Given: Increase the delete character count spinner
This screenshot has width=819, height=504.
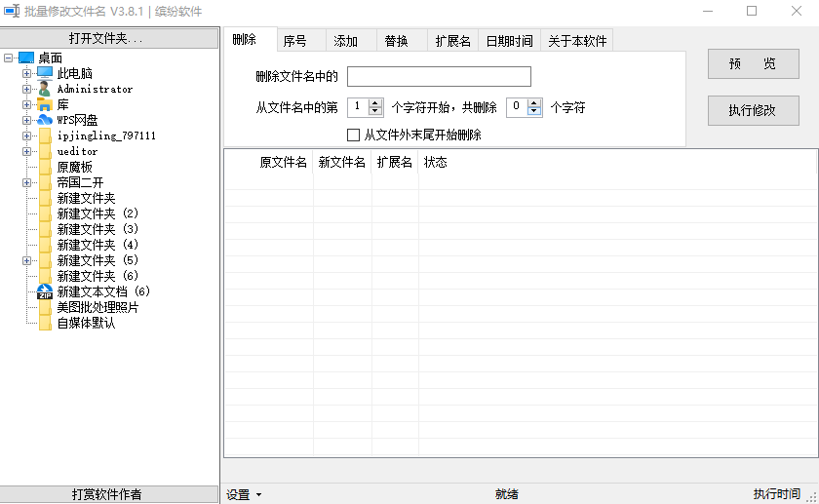Looking at the screenshot, I should tap(534, 103).
